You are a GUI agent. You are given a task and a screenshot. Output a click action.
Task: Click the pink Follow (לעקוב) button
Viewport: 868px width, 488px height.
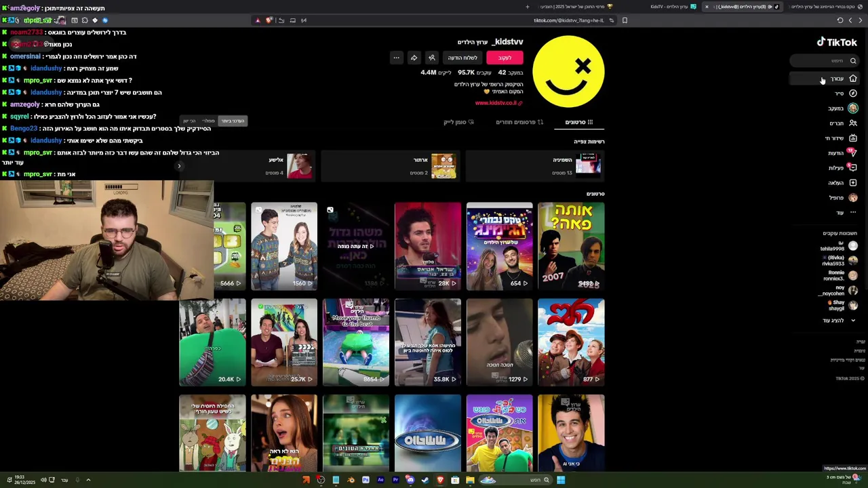click(x=505, y=58)
